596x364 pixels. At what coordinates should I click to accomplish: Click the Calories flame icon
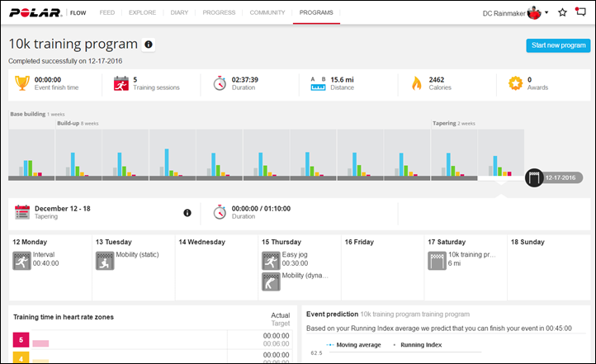[x=417, y=83]
